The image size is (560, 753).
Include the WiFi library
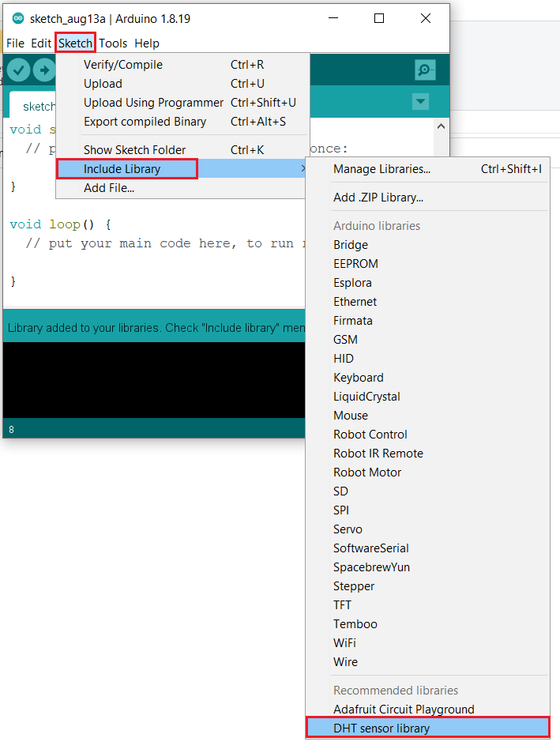[x=427, y=643]
